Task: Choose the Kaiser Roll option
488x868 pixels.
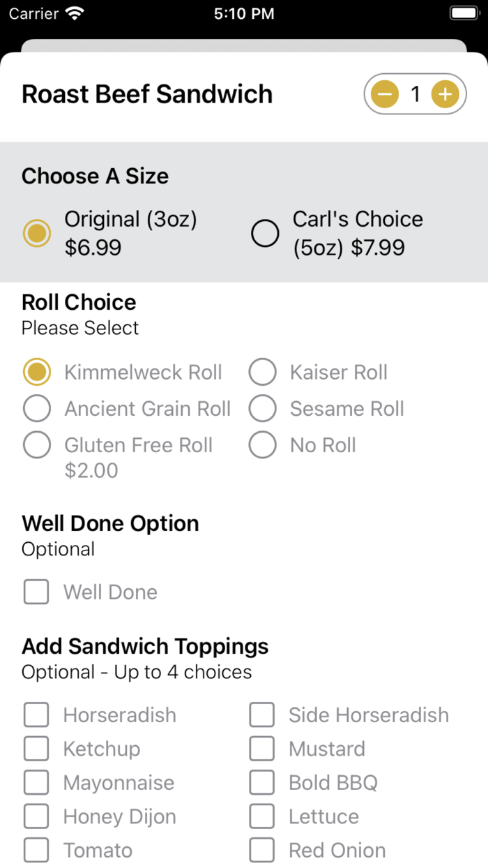Action: [x=263, y=373]
